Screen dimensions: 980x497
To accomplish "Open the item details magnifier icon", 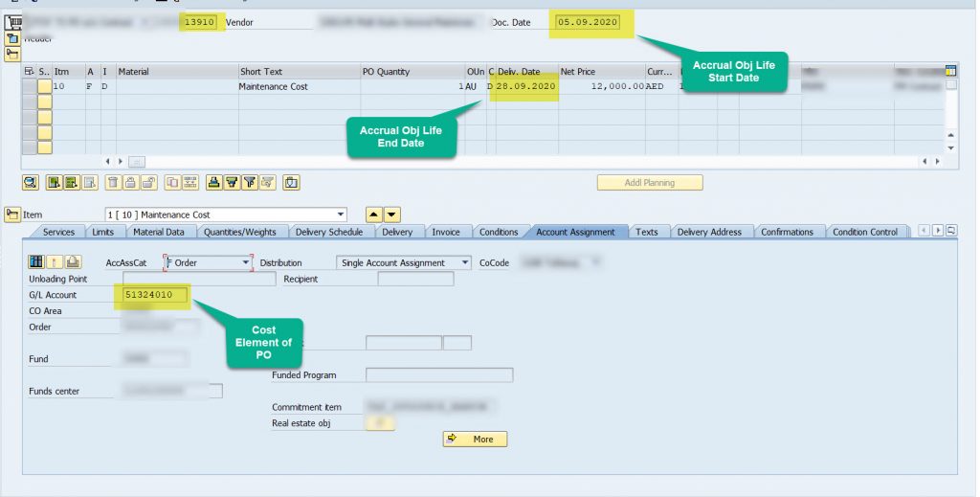I will (x=30, y=183).
